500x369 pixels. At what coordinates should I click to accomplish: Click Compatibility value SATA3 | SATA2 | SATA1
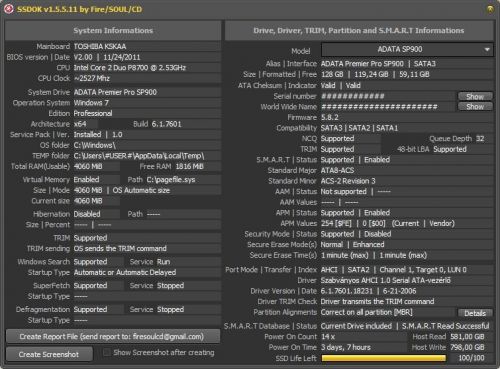click(x=359, y=128)
